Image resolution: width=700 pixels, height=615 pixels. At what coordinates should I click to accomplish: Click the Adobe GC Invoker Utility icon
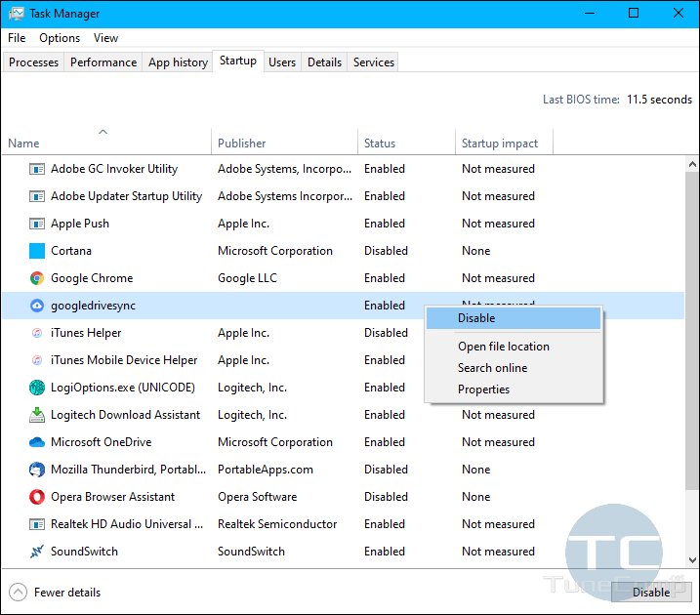coord(37,169)
